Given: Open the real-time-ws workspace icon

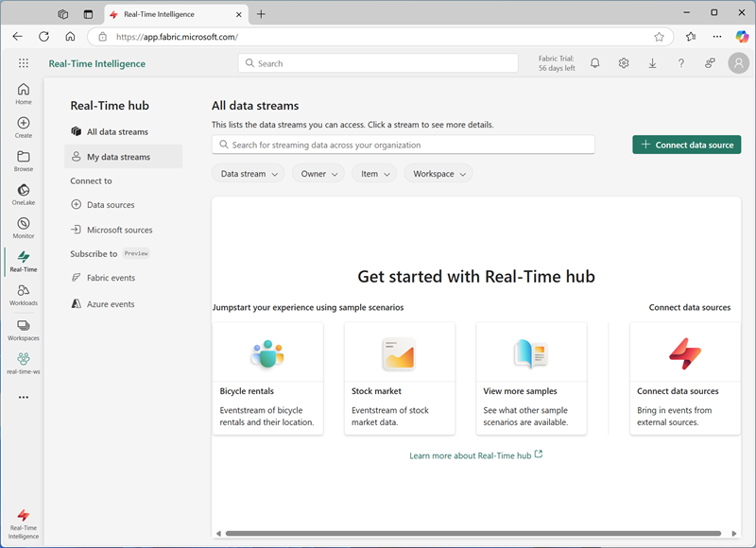Looking at the screenshot, I should pyautogui.click(x=23, y=364).
